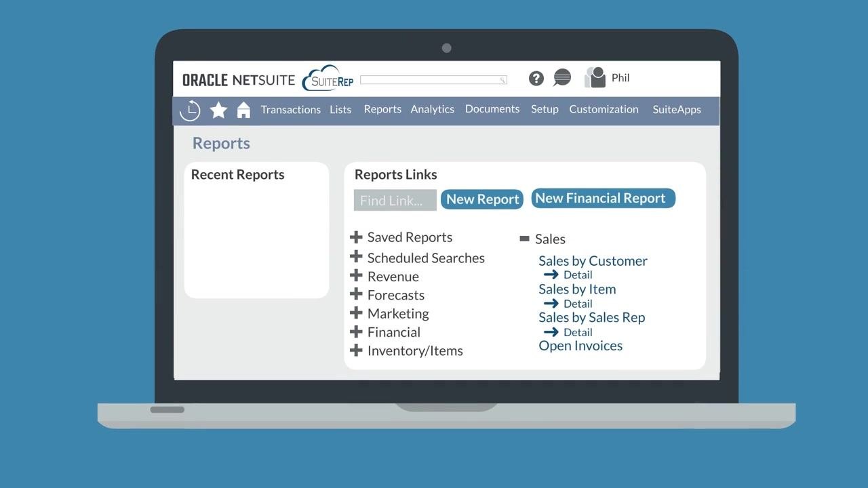The image size is (868, 488).
Task: Click the global search field
Action: (x=434, y=80)
